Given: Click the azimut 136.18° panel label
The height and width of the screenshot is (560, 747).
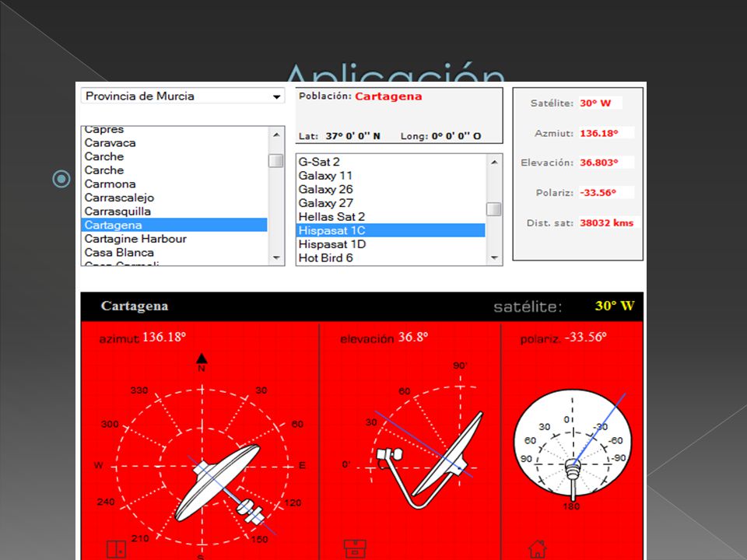Looking at the screenshot, I should tap(142, 338).
